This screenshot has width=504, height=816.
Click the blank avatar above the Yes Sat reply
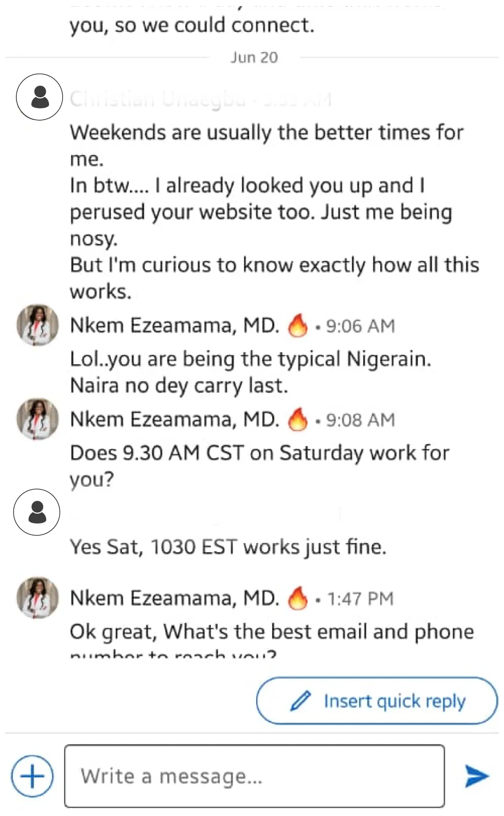[x=37, y=512]
